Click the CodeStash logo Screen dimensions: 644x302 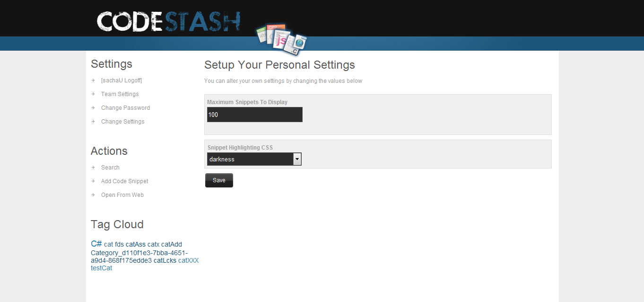[x=169, y=22]
